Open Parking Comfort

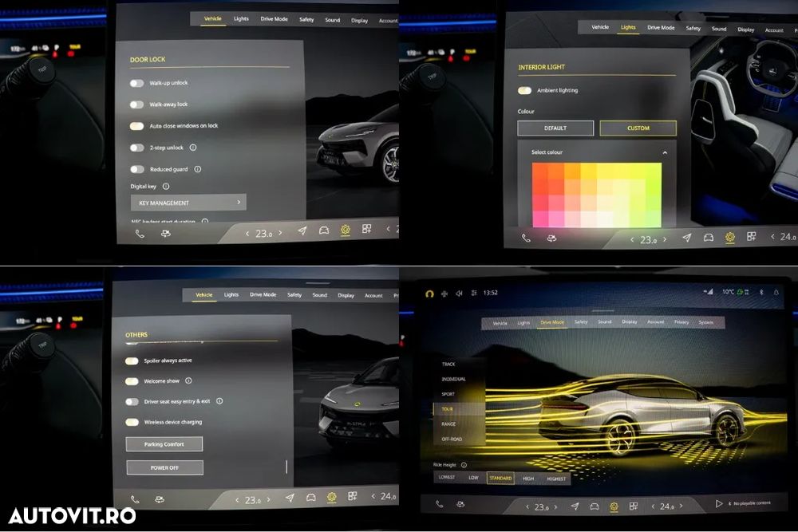tap(164, 444)
